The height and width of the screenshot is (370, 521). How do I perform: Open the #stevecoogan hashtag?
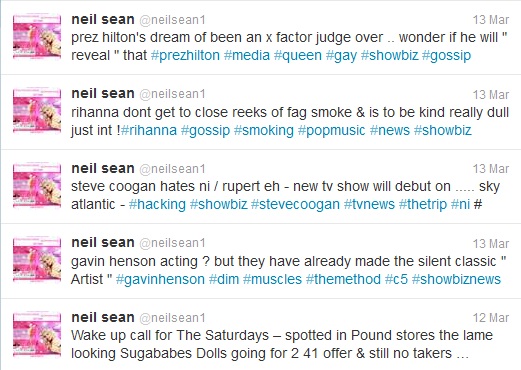[x=295, y=204]
